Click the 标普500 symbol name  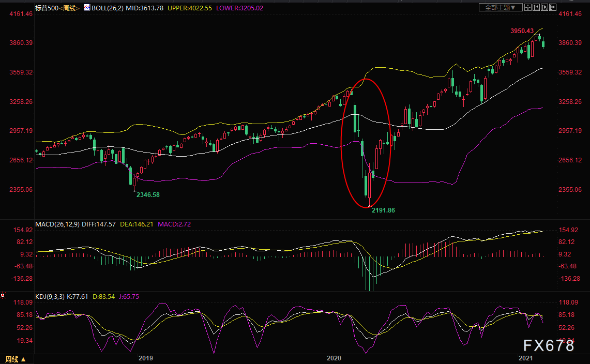click(x=47, y=8)
